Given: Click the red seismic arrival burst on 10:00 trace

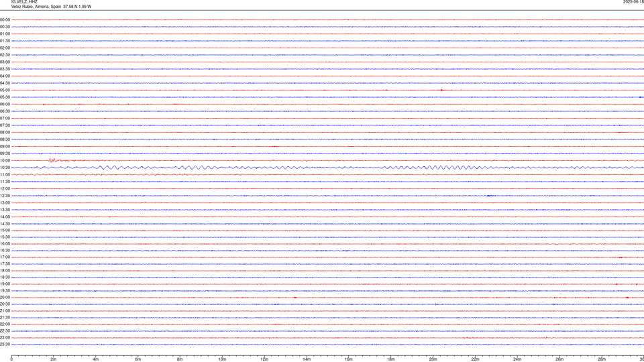Looking at the screenshot, I should tap(54, 160).
